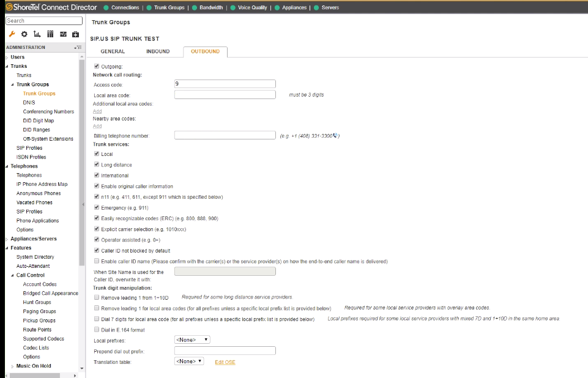Image resolution: width=588 pixels, height=378 pixels.
Task: Toggle Explicit carrier selection checkbox
Action: click(x=97, y=228)
